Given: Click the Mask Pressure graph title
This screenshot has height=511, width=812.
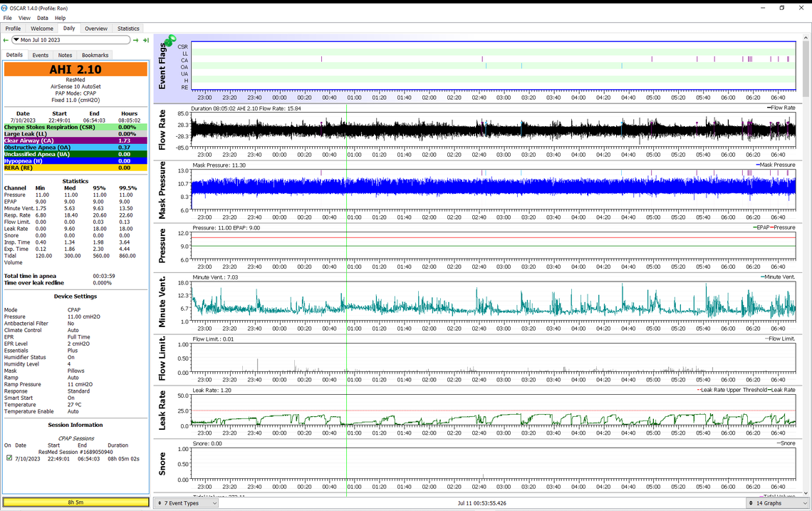Looking at the screenshot, I should coord(162,190).
